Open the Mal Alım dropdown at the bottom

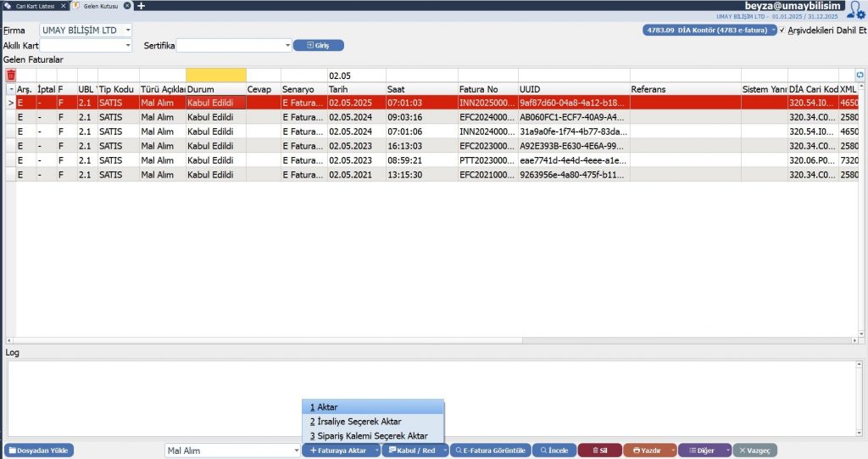[295, 451]
